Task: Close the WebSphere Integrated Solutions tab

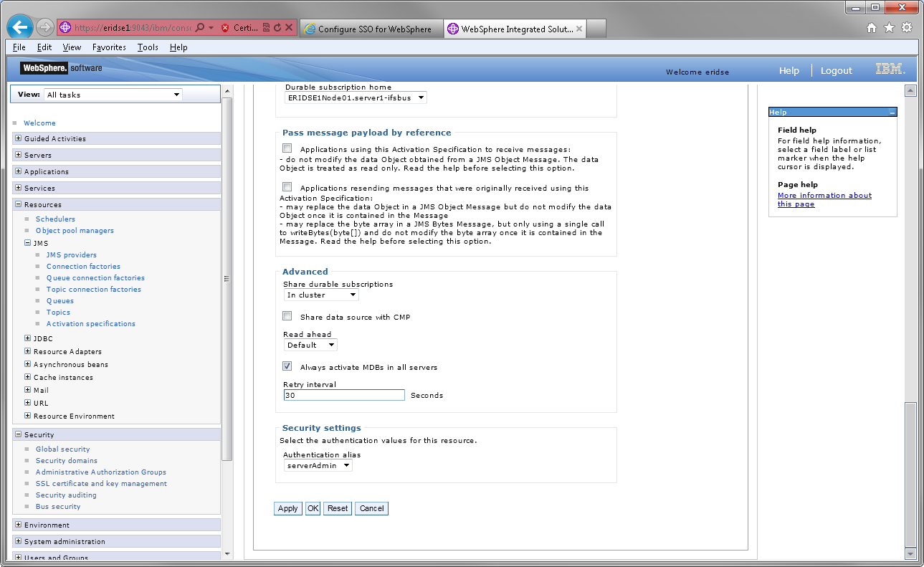Action: tap(579, 29)
